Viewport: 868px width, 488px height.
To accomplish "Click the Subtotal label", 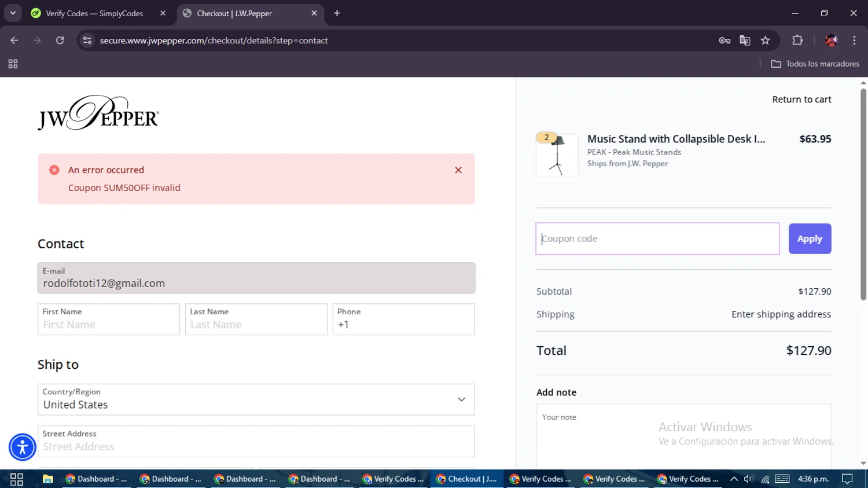I will 554,291.
